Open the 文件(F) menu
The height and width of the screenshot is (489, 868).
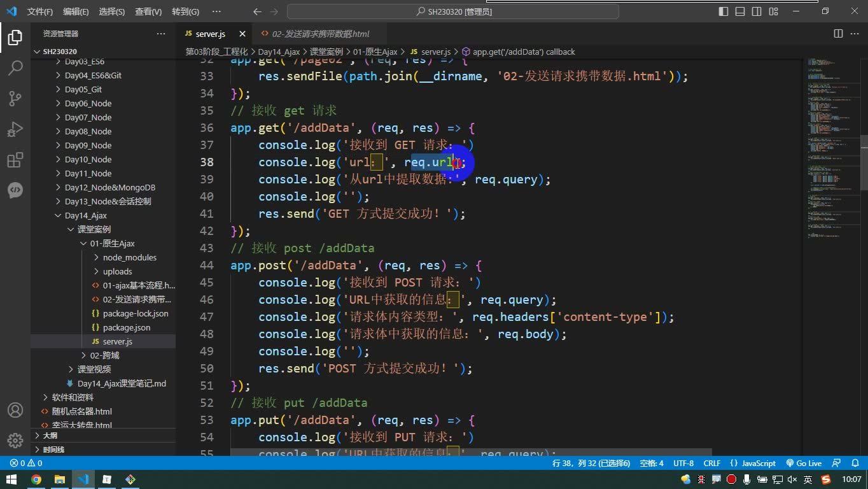pyautogui.click(x=40, y=11)
